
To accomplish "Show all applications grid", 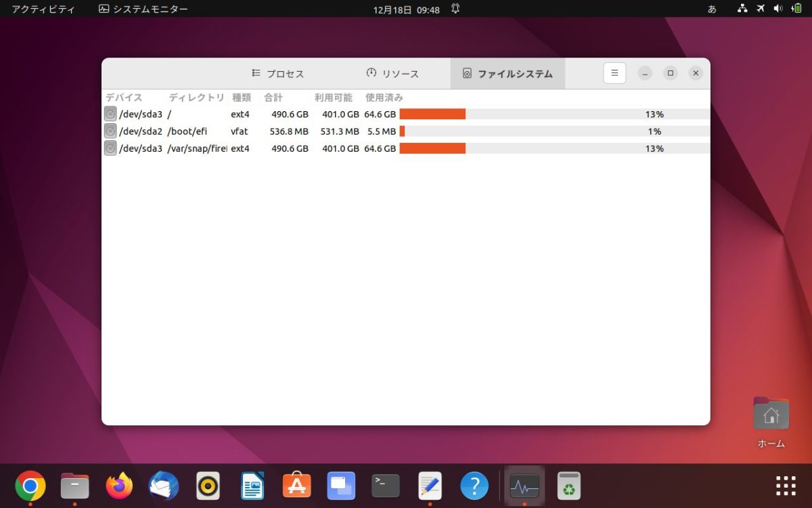I will pyautogui.click(x=786, y=486).
